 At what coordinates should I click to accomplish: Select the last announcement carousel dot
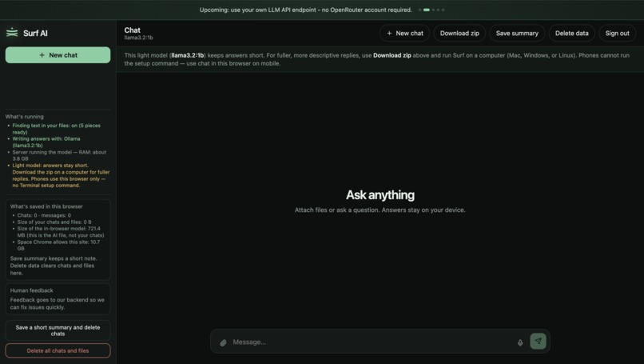(443, 10)
